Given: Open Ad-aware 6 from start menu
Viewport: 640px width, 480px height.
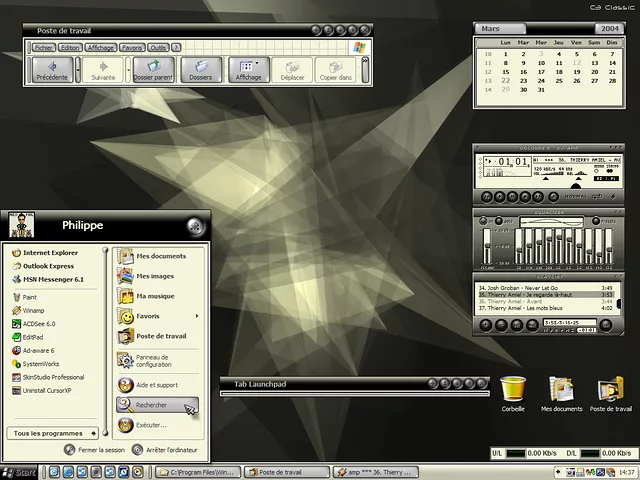Looking at the screenshot, I should pos(40,350).
